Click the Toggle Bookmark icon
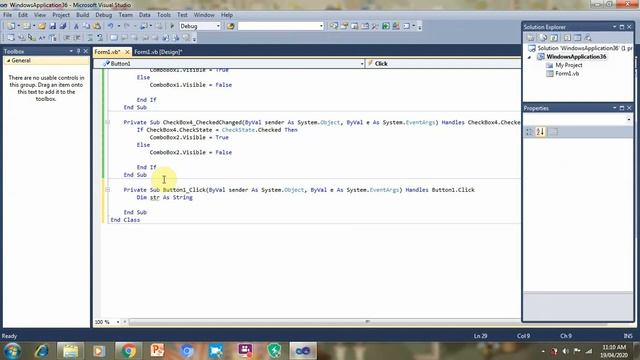This screenshot has width=640, height=360. click(113, 38)
